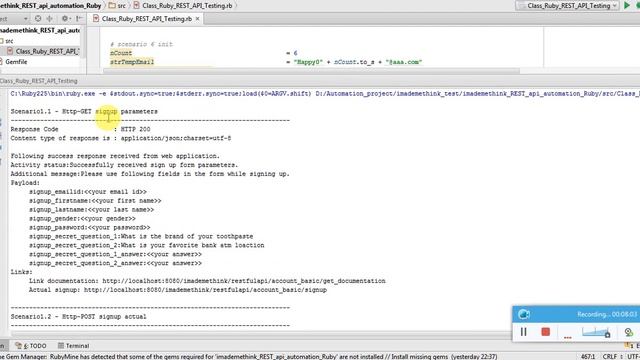The height and width of the screenshot is (360, 640).
Task: Click the recorder webcam icon
Action: 629,332
